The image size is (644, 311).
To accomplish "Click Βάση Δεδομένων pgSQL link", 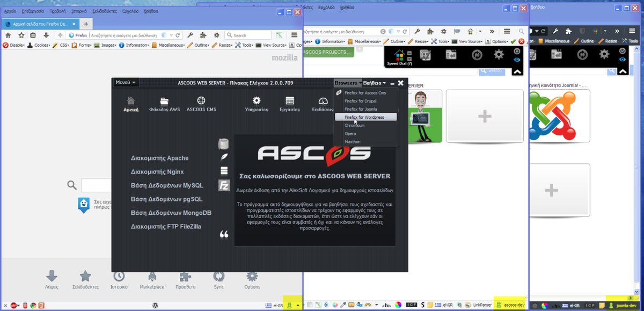I will click(x=166, y=199).
